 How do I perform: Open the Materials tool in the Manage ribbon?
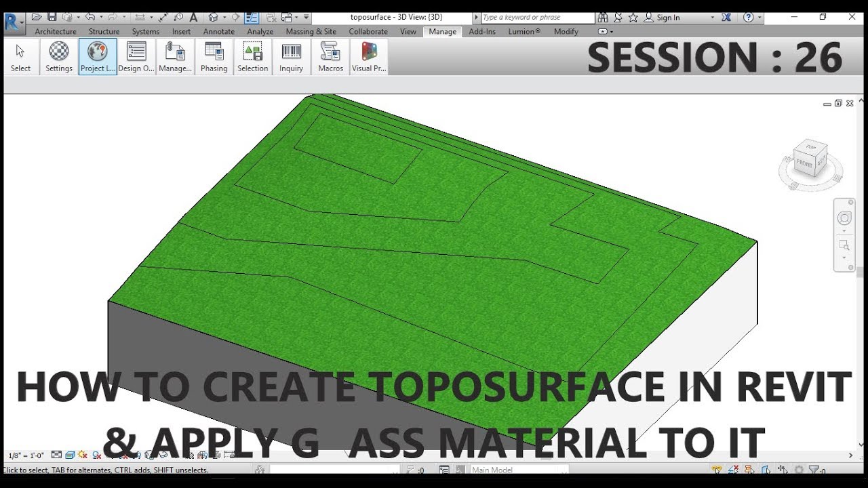coord(59,56)
